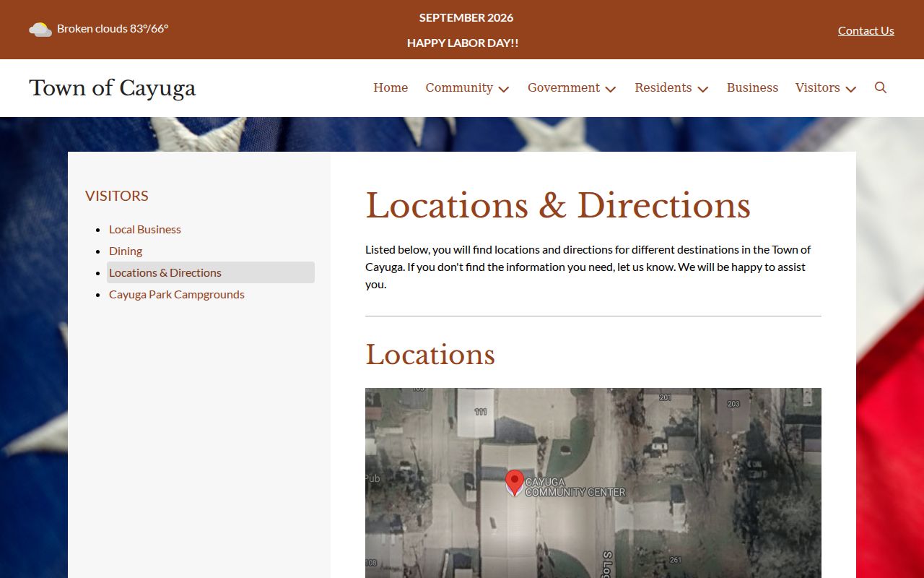Open the Visitors nav link

[818, 87]
